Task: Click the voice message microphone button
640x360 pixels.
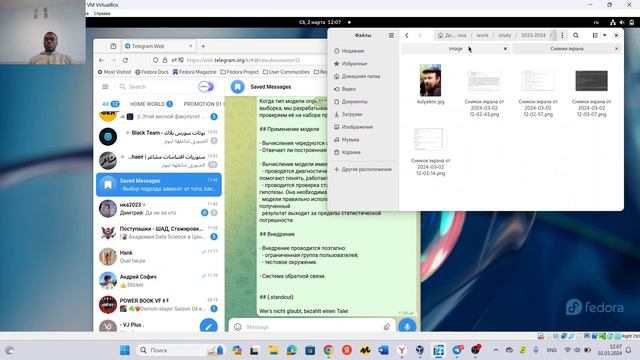Action: pyautogui.click(x=407, y=326)
